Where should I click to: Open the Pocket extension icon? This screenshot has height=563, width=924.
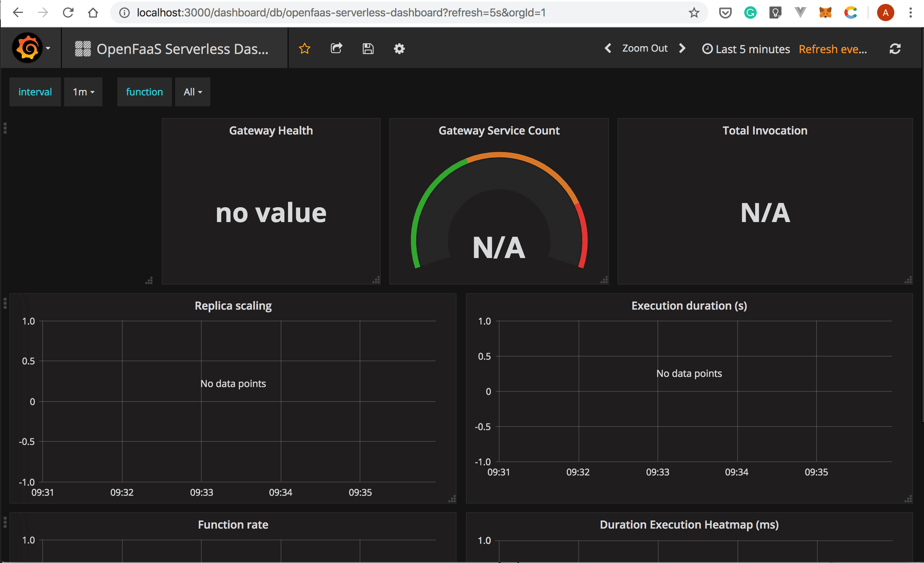725,13
